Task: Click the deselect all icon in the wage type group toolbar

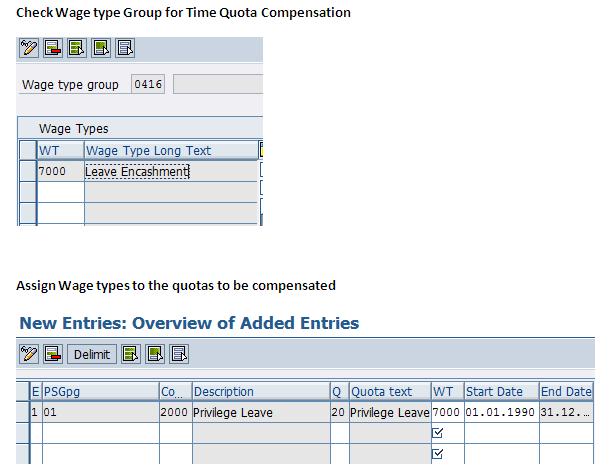Action: point(124,48)
